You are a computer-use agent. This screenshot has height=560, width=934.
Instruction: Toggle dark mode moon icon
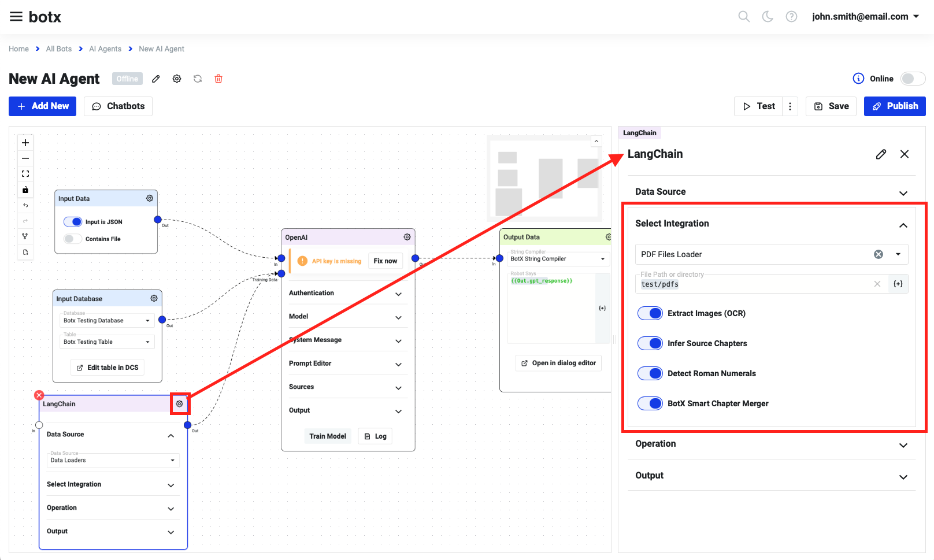pos(768,17)
